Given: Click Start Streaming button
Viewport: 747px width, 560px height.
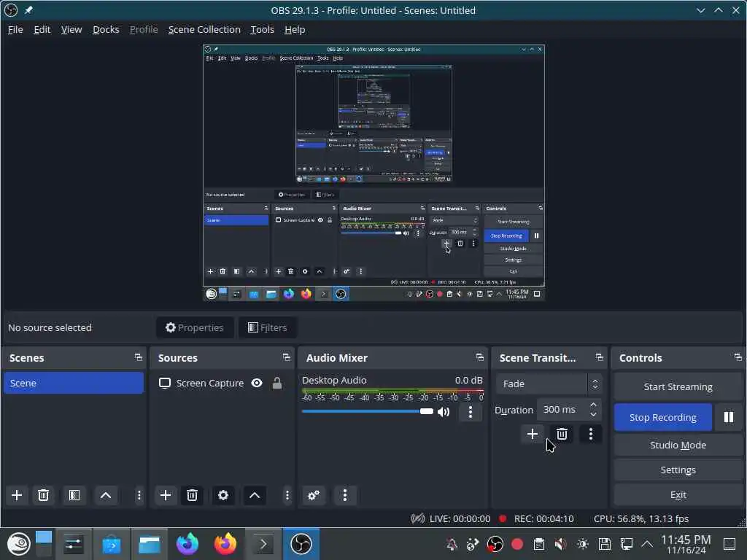Looking at the screenshot, I should click(x=678, y=386).
